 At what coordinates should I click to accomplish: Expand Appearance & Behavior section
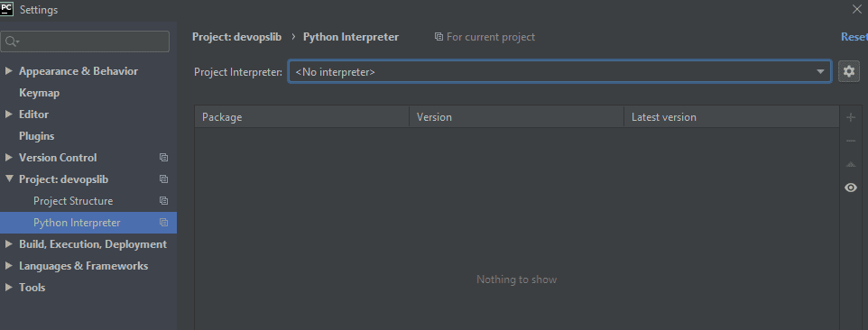pyautogui.click(x=8, y=70)
